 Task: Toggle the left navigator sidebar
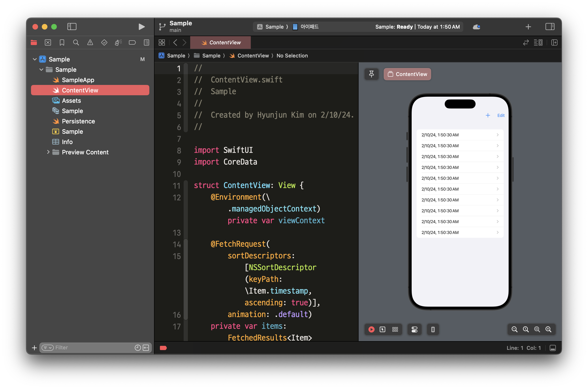(72, 27)
